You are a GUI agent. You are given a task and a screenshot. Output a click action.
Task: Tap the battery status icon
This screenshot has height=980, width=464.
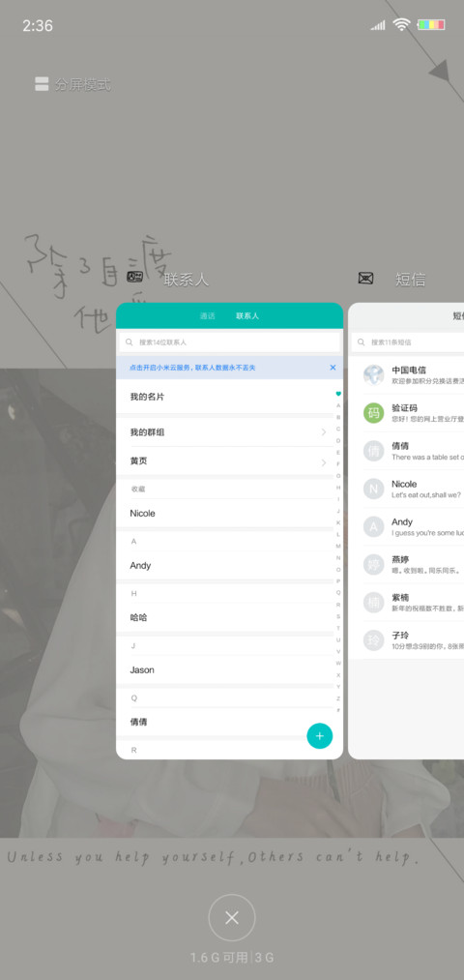point(431,25)
